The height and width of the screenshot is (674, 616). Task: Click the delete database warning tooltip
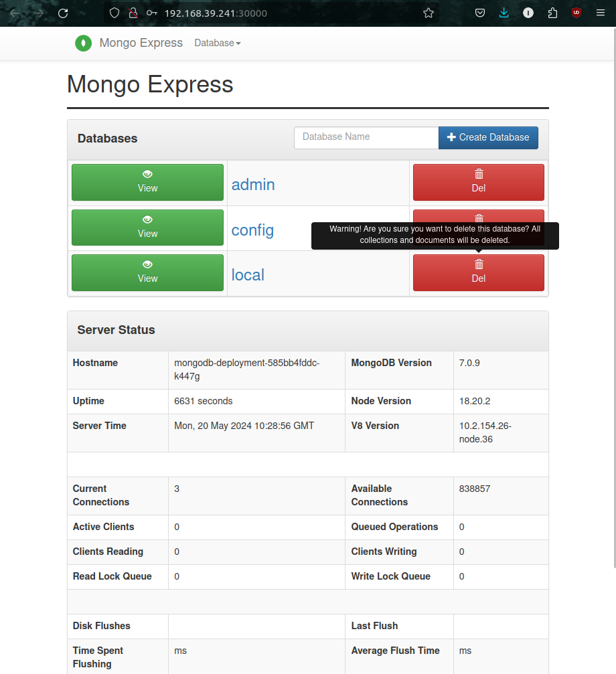[x=435, y=235]
